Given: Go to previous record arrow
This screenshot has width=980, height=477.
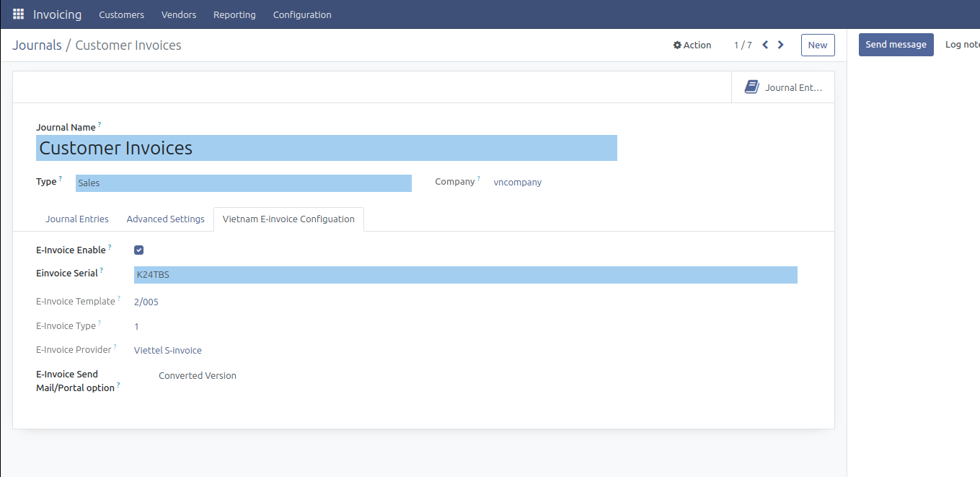Looking at the screenshot, I should [765, 45].
